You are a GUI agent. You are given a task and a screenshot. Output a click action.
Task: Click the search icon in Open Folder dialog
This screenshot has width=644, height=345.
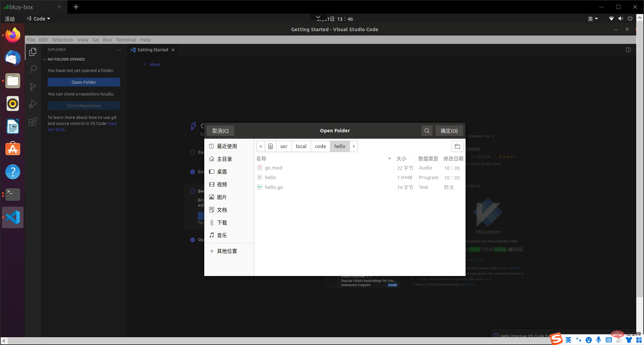pos(427,131)
